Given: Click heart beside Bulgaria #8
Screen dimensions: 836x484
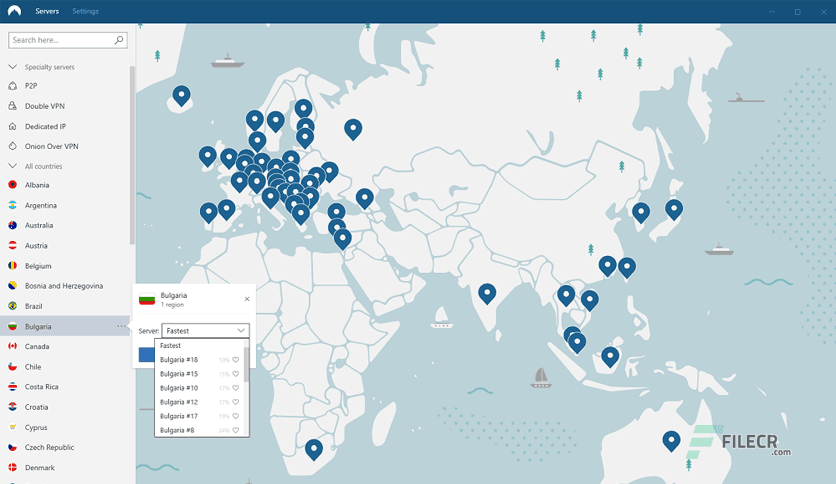Looking at the screenshot, I should coord(236,430).
